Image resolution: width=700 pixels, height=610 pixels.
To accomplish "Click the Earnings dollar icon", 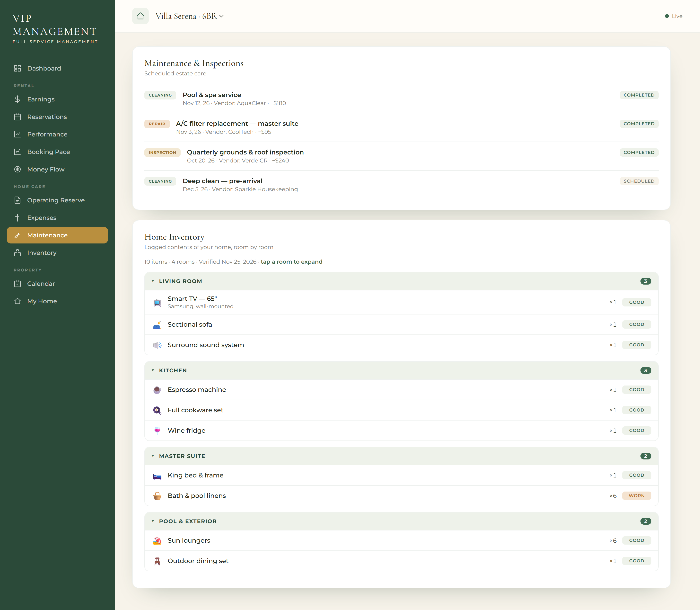I will [18, 99].
